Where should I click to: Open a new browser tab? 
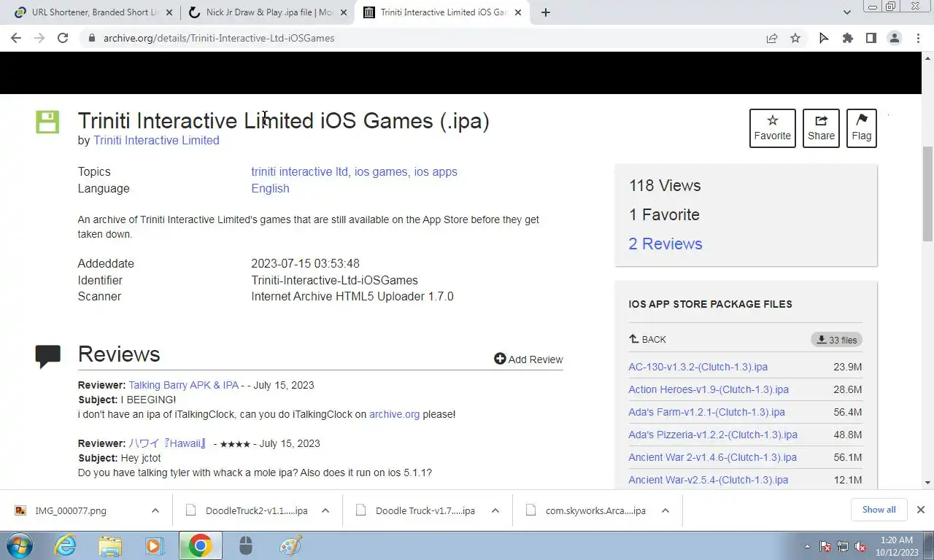tap(546, 12)
